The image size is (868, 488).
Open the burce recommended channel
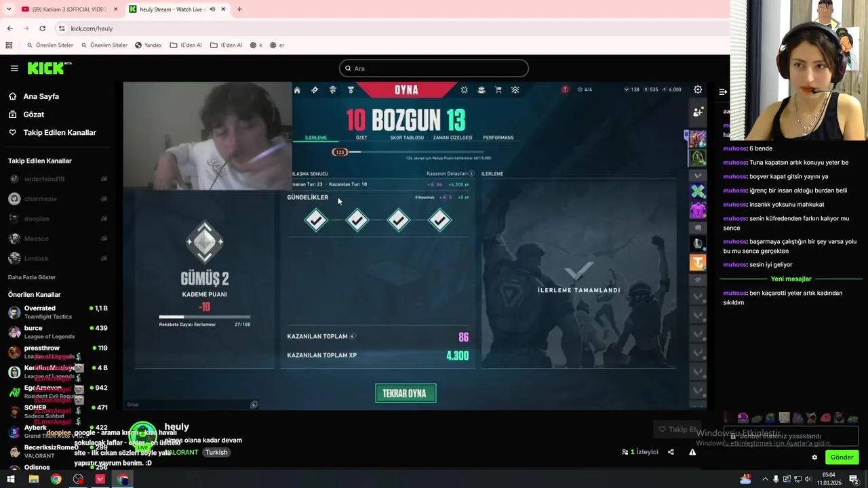click(58, 332)
